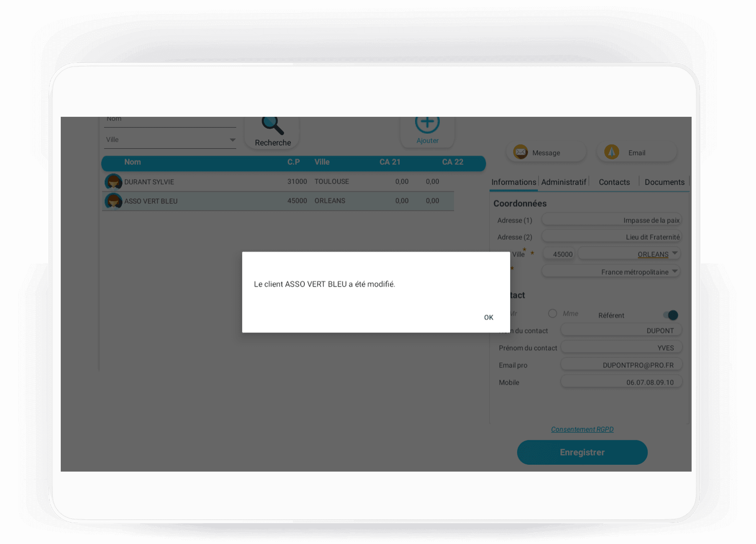This screenshot has height=544, width=756.
Task: Click the 31000 postal code cell
Action: pyautogui.click(x=297, y=181)
